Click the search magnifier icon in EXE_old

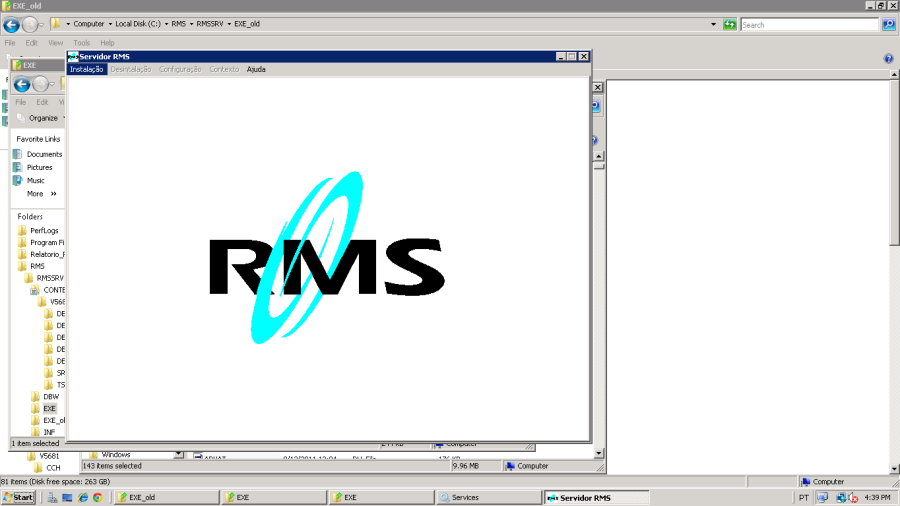pos(889,25)
